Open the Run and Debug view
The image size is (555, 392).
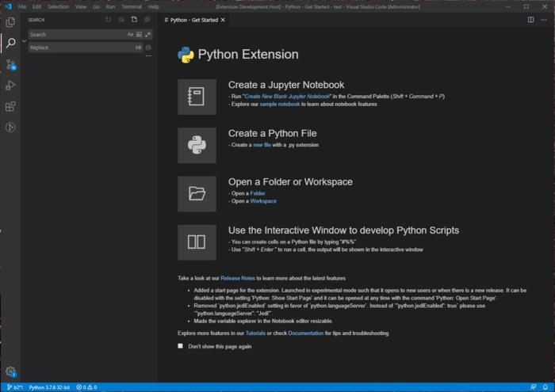coord(10,86)
